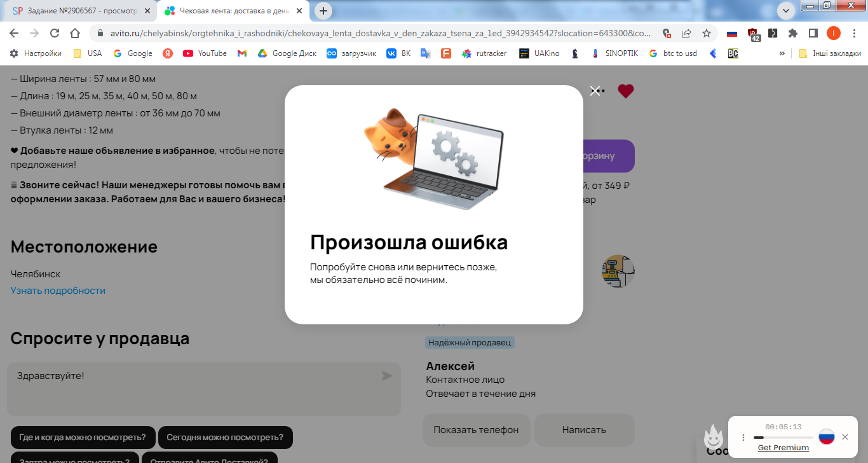Viewport: 868px width, 463px height.
Task: Open the tab search dropdown arrow
Action: 787,10
